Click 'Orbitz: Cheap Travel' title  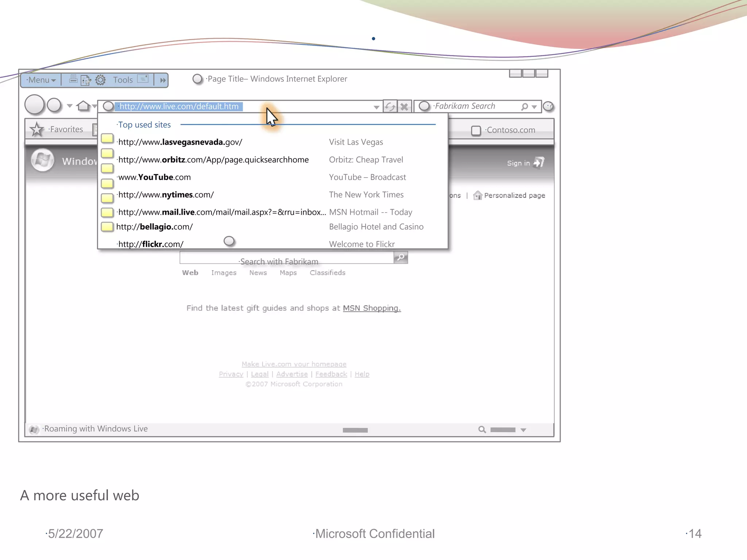[x=366, y=160]
